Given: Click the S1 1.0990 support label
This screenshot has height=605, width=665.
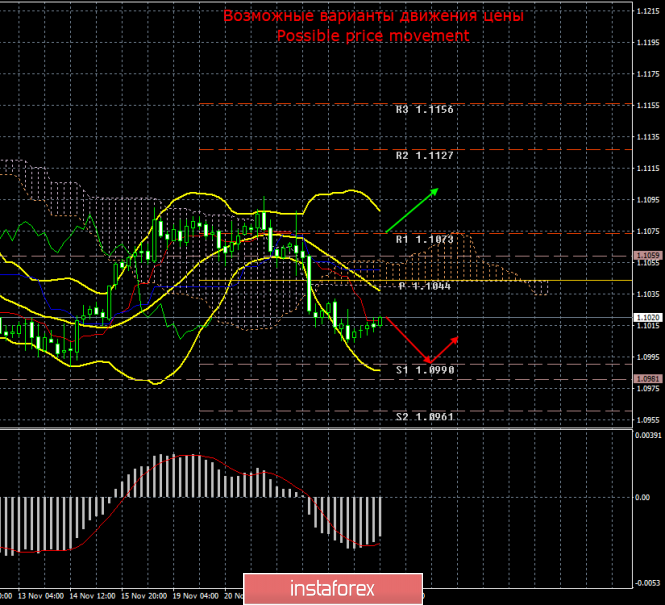Looking at the screenshot, I should click(x=424, y=370).
